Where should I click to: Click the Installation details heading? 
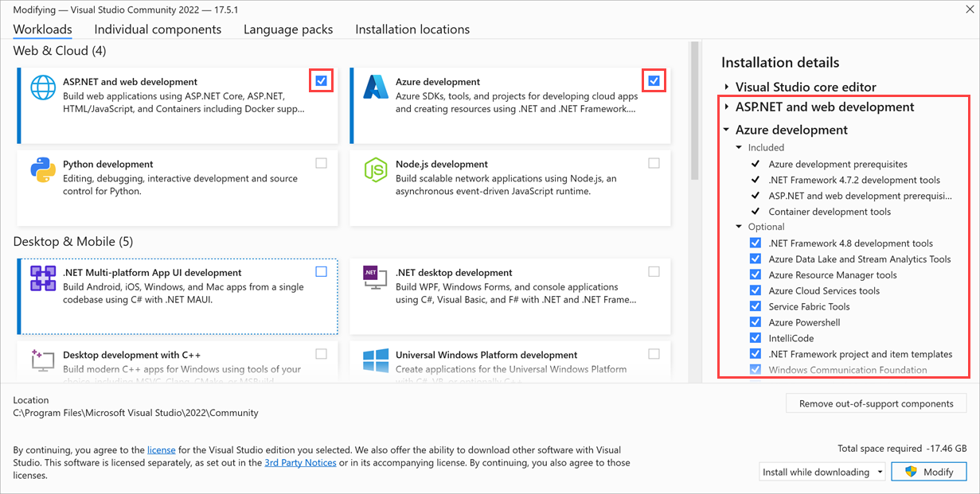coord(780,62)
